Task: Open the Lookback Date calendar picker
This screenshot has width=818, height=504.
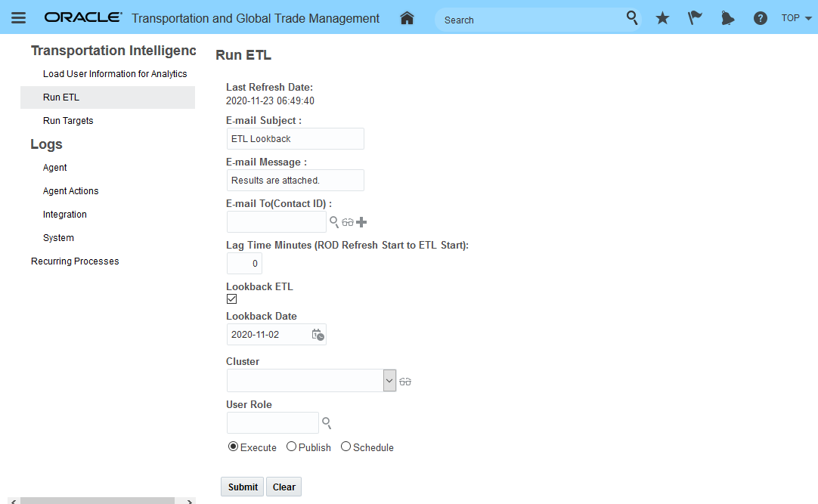Action: click(x=318, y=335)
